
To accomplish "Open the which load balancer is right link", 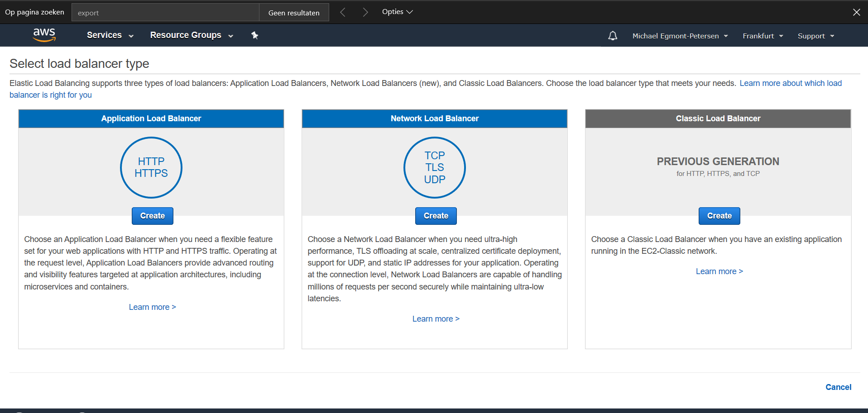I will (791, 83).
